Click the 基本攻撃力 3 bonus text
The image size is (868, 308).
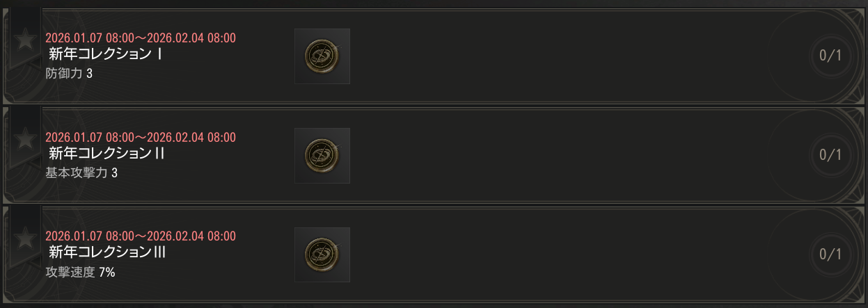click(81, 172)
